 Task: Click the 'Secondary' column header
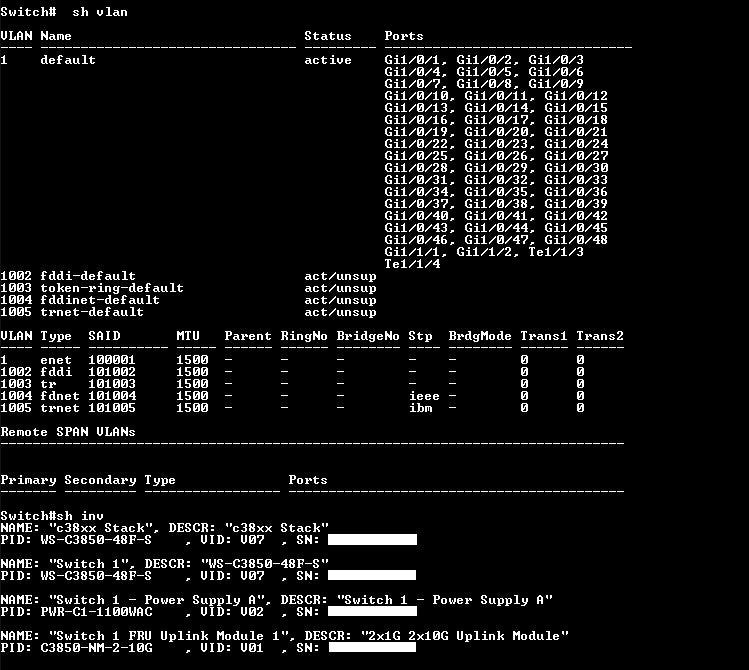tap(100, 480)
